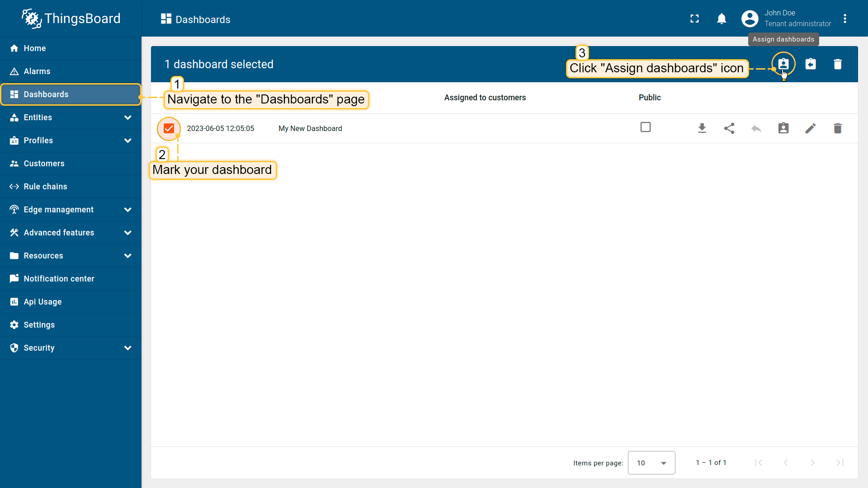Click the Make dashboard public icon in toolbar

pyautogui.click(x=811, y=64)
